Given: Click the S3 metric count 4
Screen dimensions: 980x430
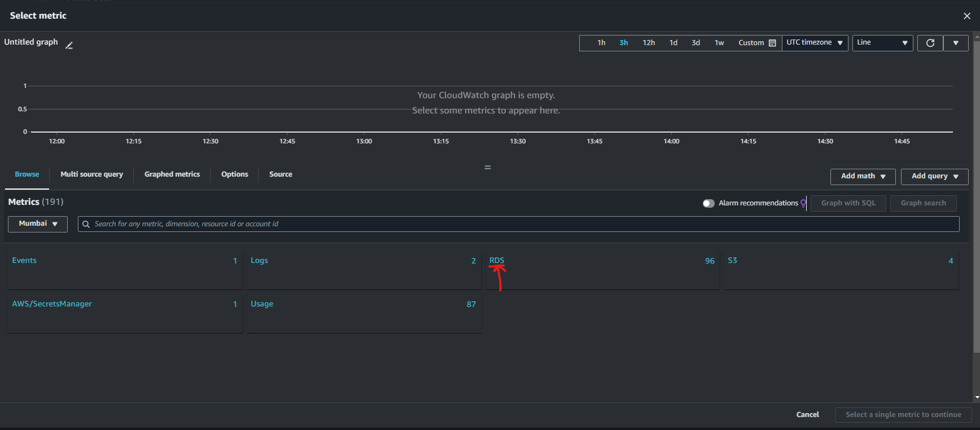Looking at the screenshot, I should tap(951, 261).
